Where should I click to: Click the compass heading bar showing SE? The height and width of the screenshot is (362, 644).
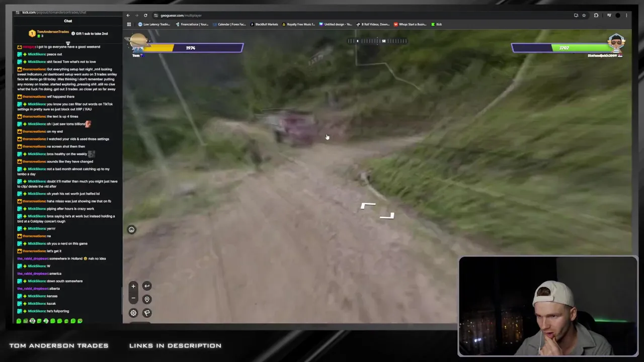(x=378, y=41)
